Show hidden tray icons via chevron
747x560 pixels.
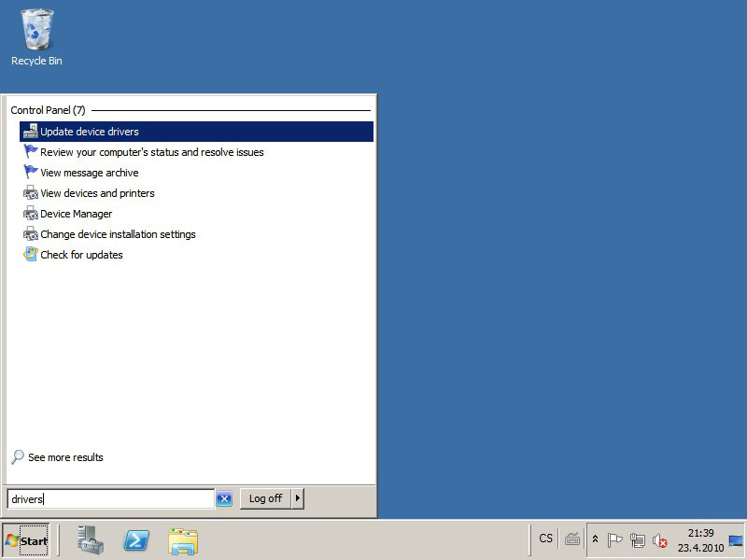595,540
